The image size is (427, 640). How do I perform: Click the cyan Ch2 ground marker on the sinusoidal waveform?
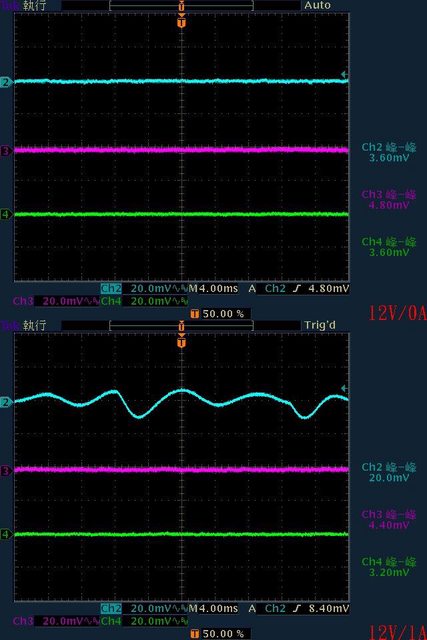coord(6,402)
